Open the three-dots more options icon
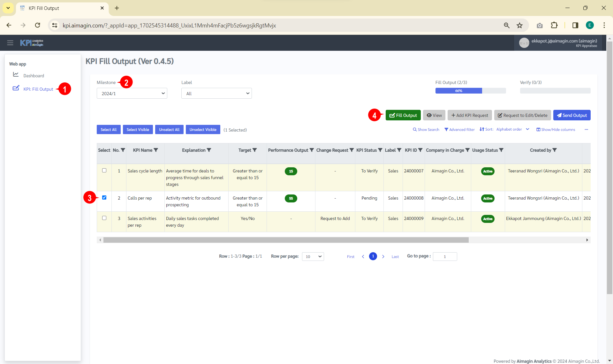613x364 pixels. [586, 130]
